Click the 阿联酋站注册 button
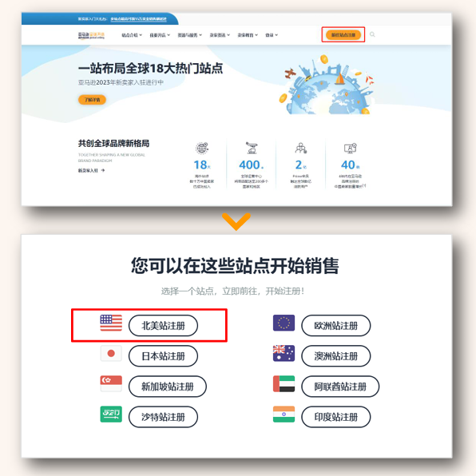This screenshot has width=476, height=476. [340, 387]
